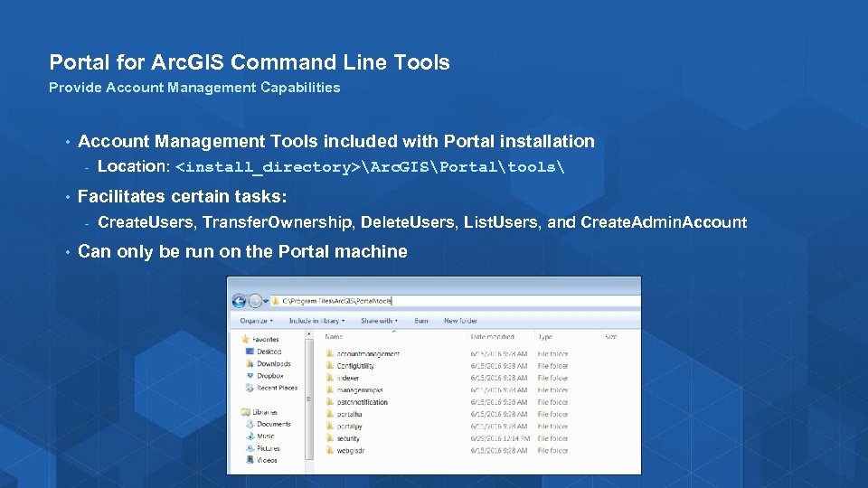Select the ConfigUtility folder icon

(330, 365)
